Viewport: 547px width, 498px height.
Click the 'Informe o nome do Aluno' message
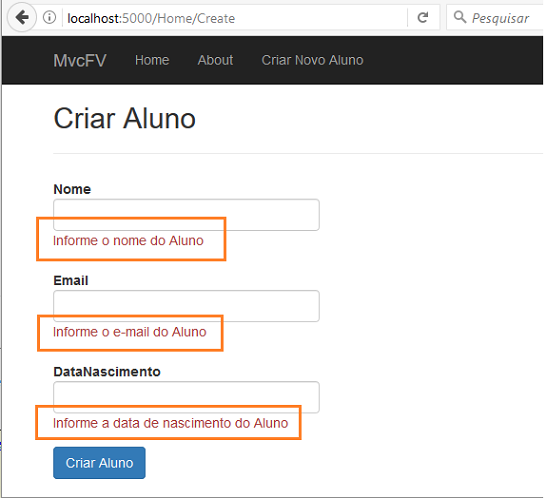pos(128,241)
